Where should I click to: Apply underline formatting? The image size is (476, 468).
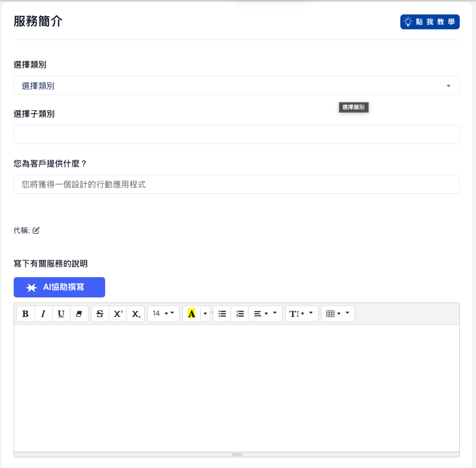click(x=61, y=313)
